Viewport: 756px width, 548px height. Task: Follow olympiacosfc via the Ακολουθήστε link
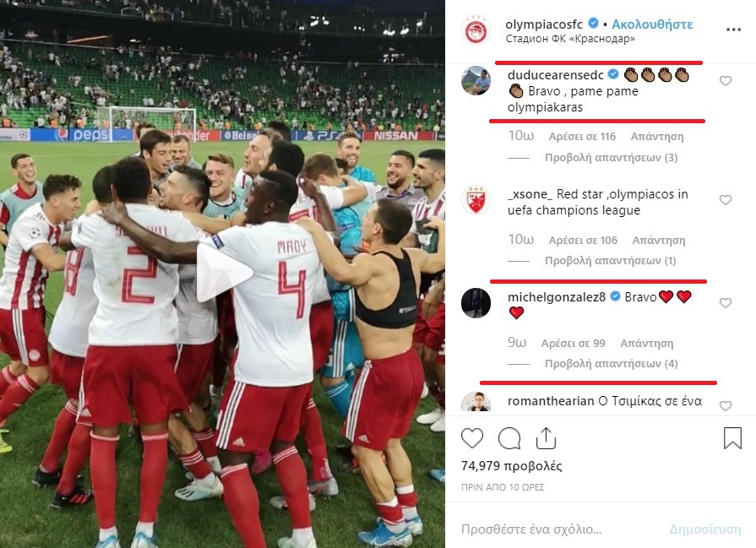[x=652, y=24]
